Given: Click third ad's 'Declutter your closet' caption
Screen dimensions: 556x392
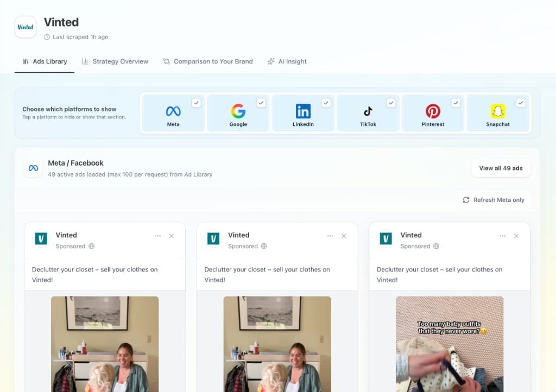Looking at the screenshot, I should pyautogui.click(x=439, y=275).
